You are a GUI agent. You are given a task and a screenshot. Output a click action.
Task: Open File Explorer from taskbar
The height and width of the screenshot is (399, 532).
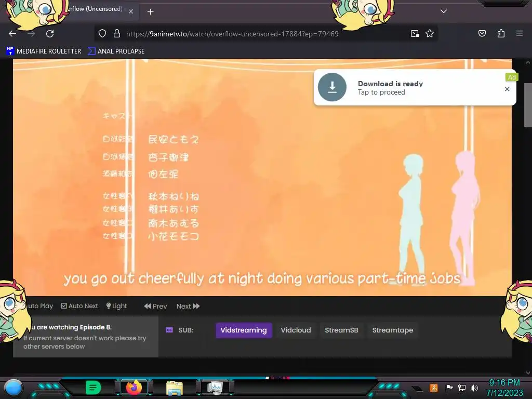pyautogui.click(x=175, y=388)
